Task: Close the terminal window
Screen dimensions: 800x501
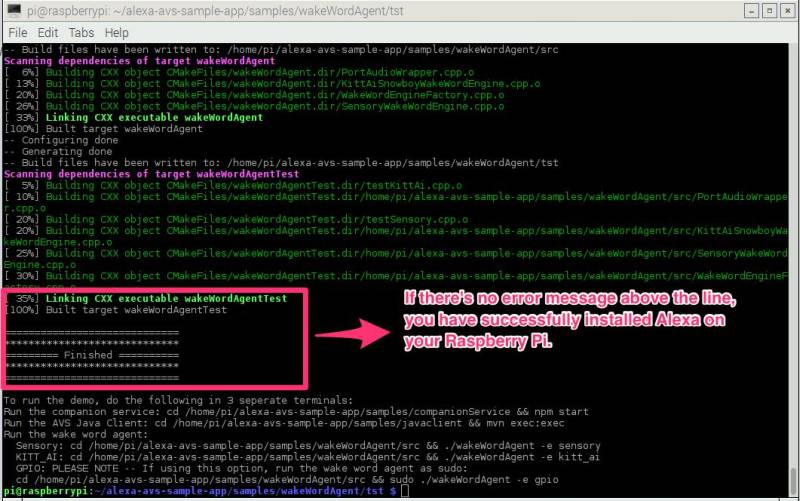Action: (x=787, y=11)
